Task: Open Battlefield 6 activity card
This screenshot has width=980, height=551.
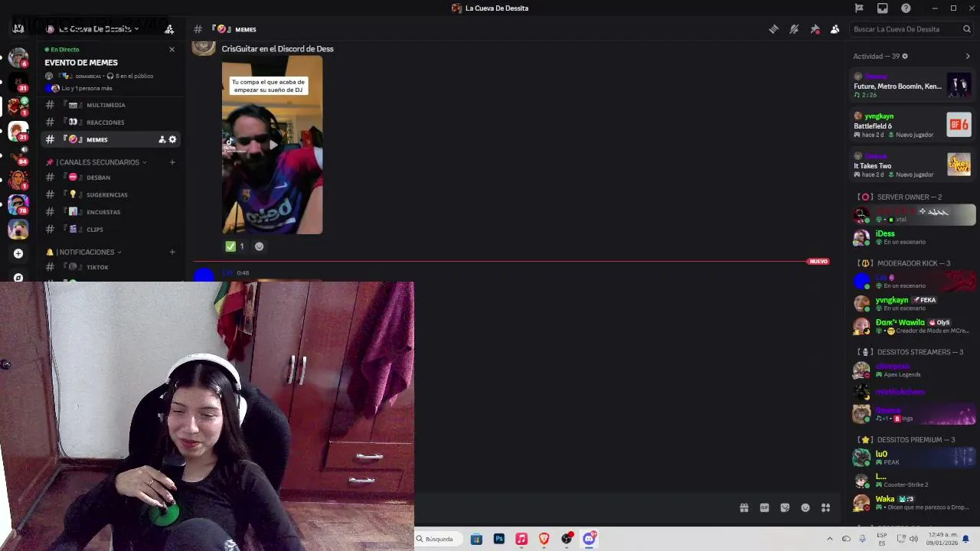Action: [913, 125]
